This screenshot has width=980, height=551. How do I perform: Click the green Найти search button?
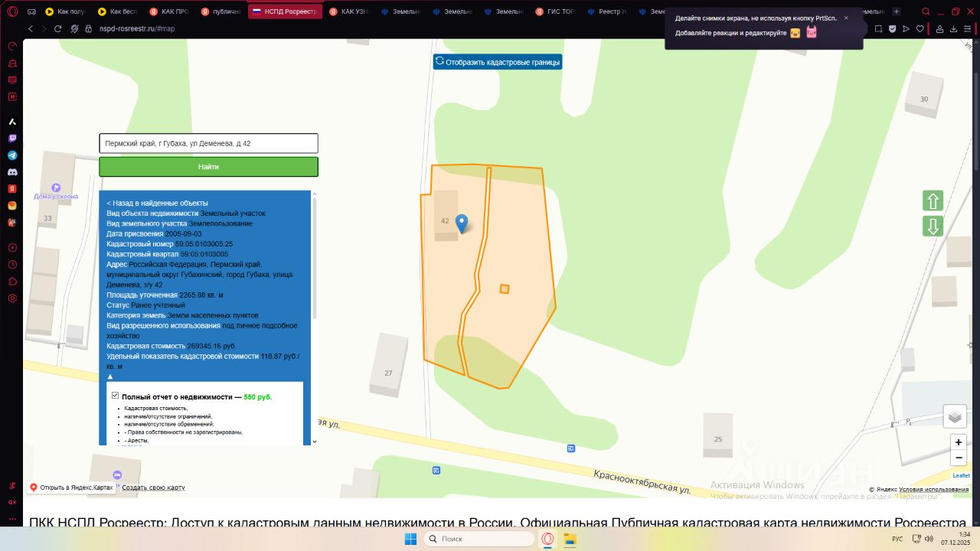click(208, 167)
